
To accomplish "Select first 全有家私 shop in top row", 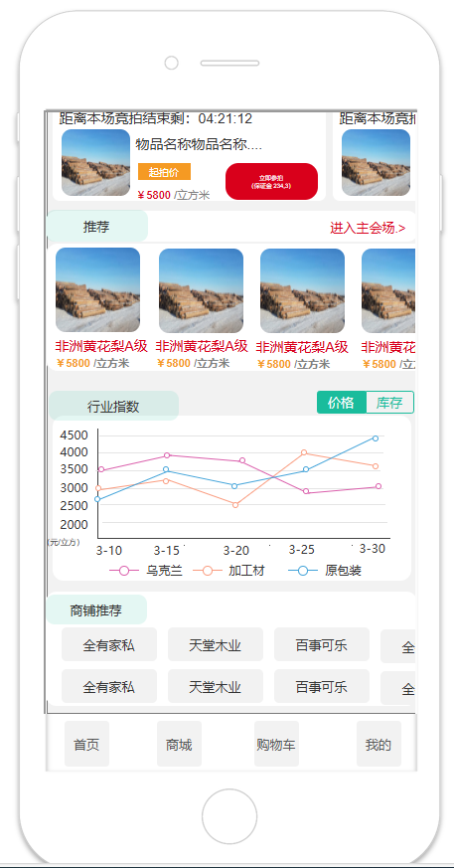I will click(x=109, y=644).
